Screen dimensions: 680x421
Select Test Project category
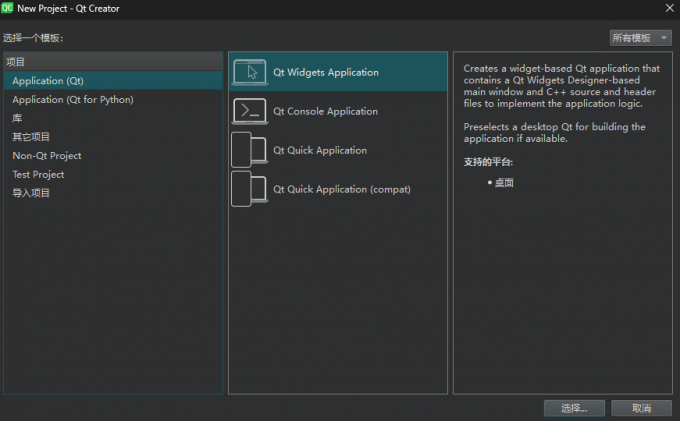point(38,175)
